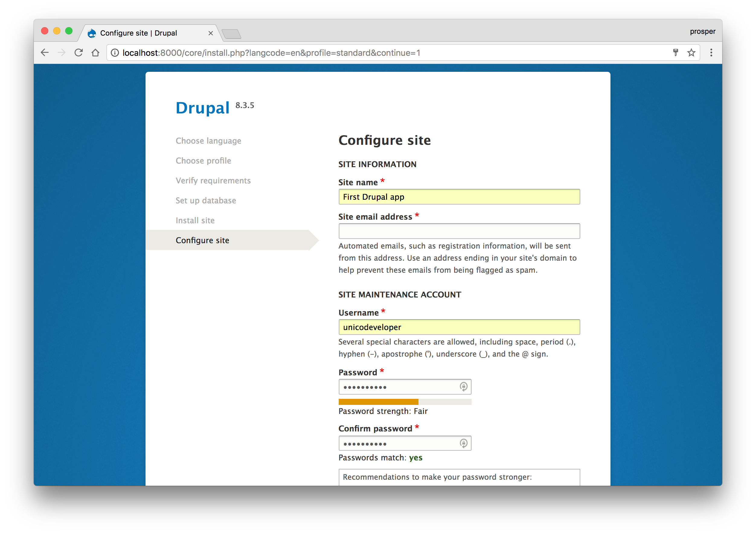Click the Install site step item
The height and width of the screenshot is (534, 756).
tap(195, 220)
